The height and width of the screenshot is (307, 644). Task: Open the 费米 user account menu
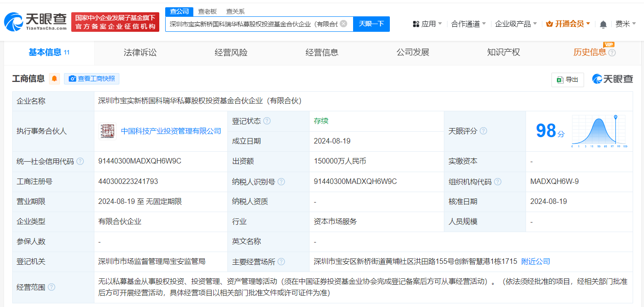click(x=625, y=24)
